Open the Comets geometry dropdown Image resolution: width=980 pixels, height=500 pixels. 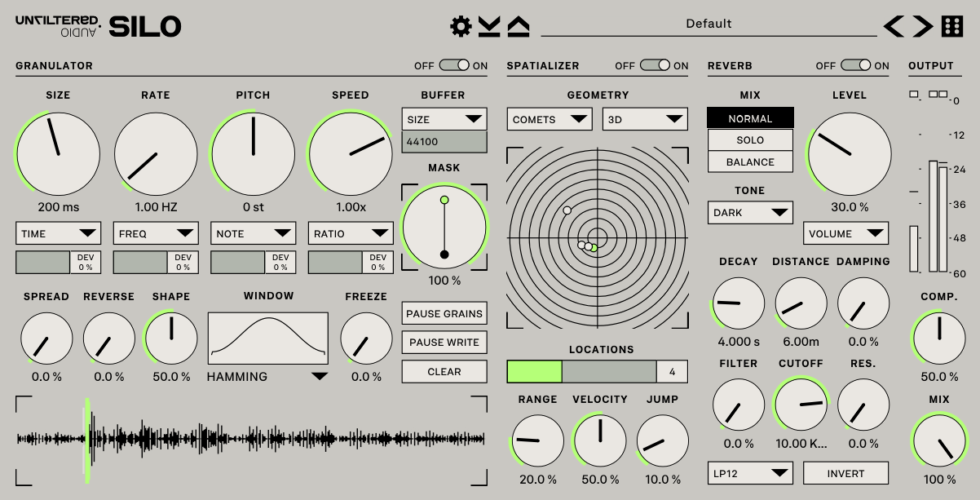tap(550, 119)
